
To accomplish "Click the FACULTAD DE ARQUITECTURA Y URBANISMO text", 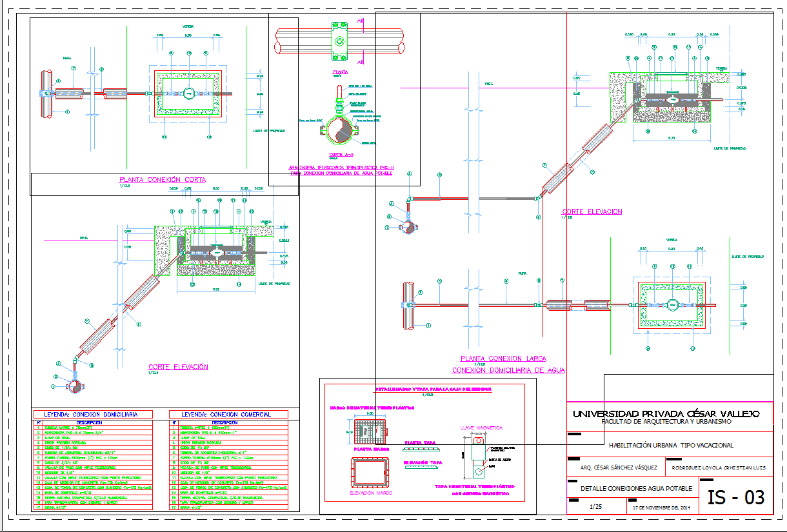I will (666, 422).
